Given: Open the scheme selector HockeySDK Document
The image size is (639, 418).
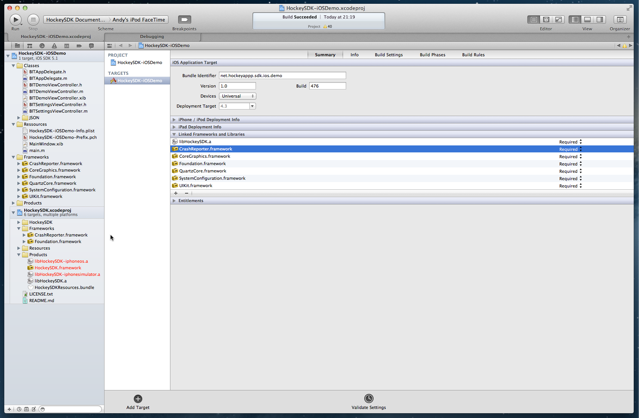Looking at the screenshot, I should [75, 20].
